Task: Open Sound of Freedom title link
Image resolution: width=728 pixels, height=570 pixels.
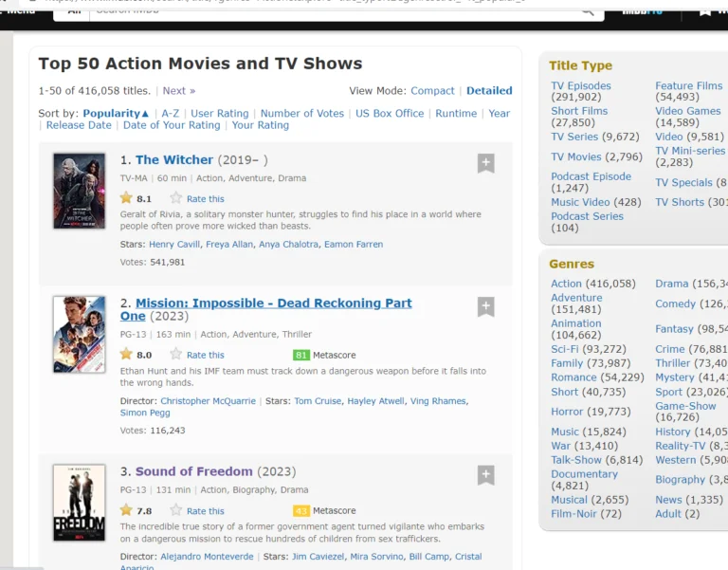Action: 194,471
